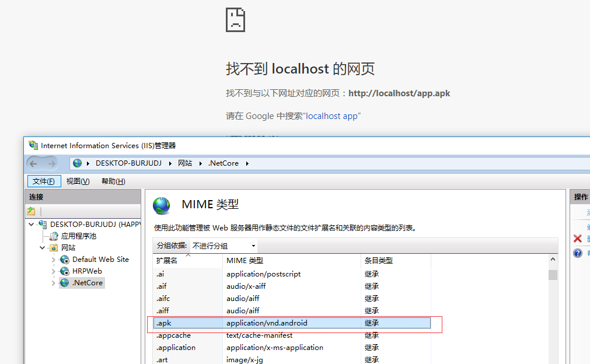Click the http://localhost/app.apk URL text

pos(399,93)
